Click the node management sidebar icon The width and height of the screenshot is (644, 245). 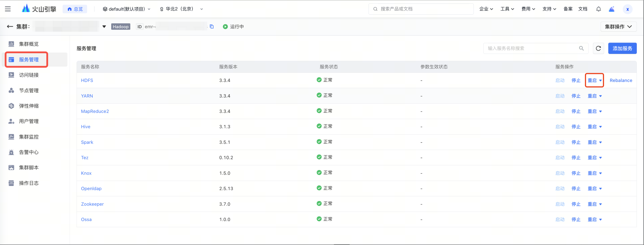pyautogui.click(x=11, y=91)
